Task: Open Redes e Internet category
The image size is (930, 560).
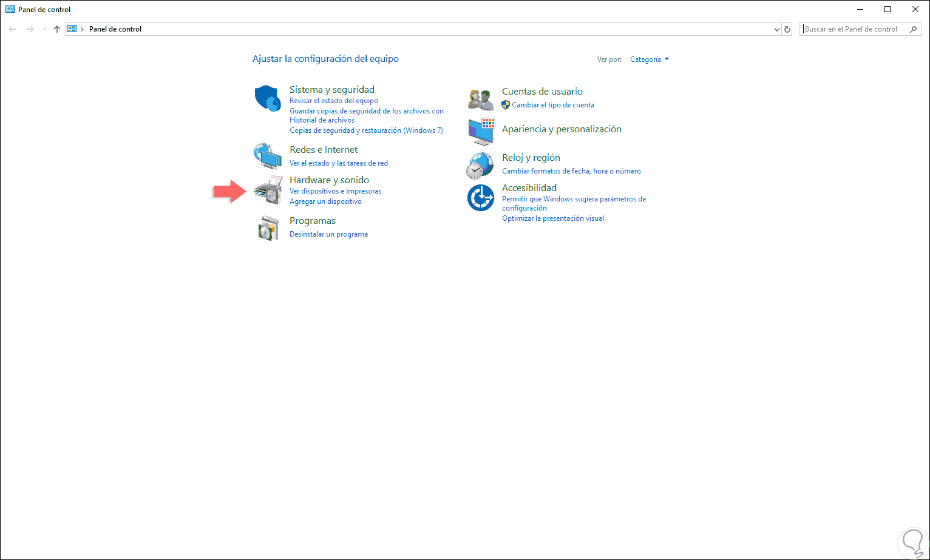Action: tap(324, 150)
